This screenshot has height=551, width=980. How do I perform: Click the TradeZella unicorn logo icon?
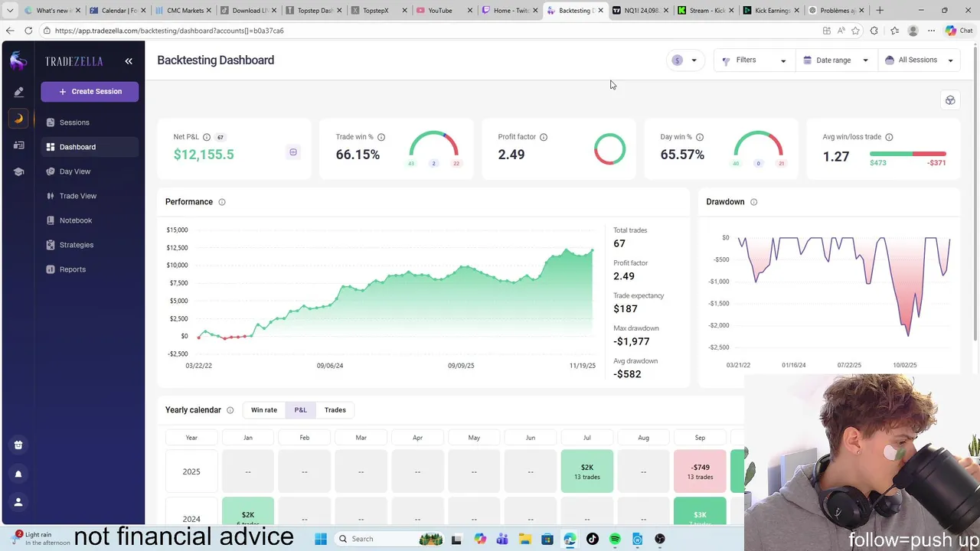(x=18, y=60)
